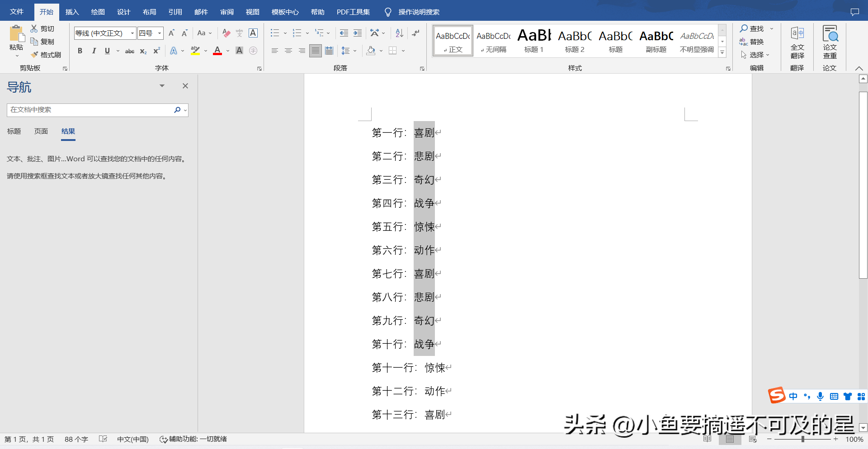Open Paper Check (论文查重) tool

pos(830,42)
